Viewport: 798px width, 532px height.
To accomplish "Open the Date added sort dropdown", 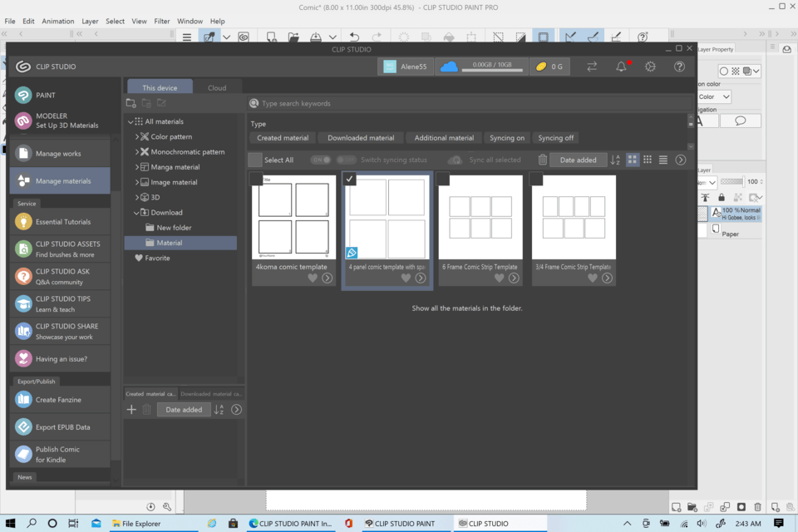I will (x=579, y=160).
